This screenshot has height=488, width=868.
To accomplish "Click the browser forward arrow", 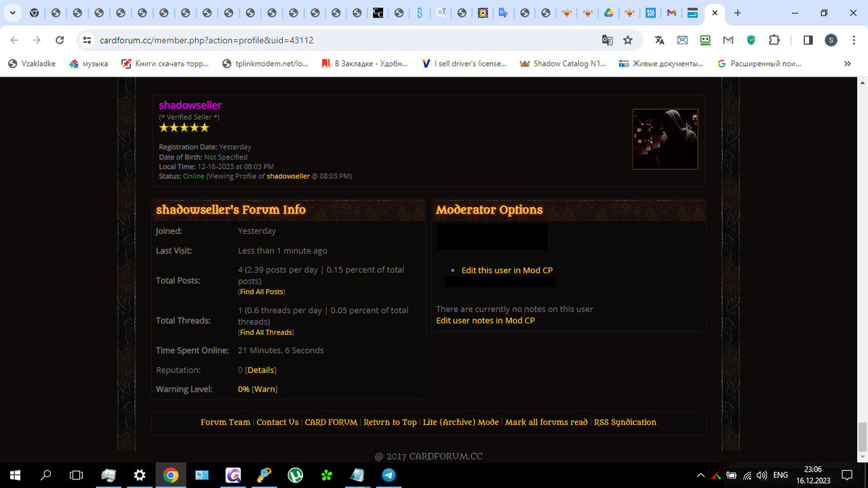I will [37, 40].
